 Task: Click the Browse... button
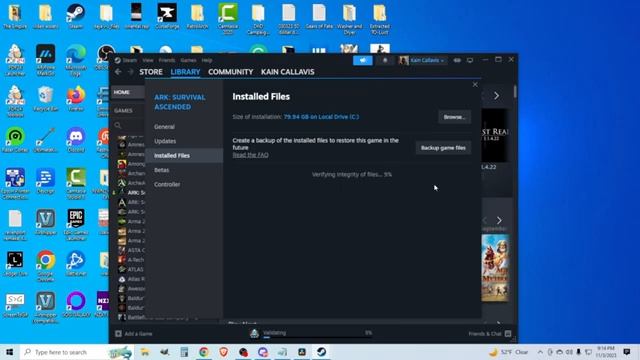click(454, 117)
